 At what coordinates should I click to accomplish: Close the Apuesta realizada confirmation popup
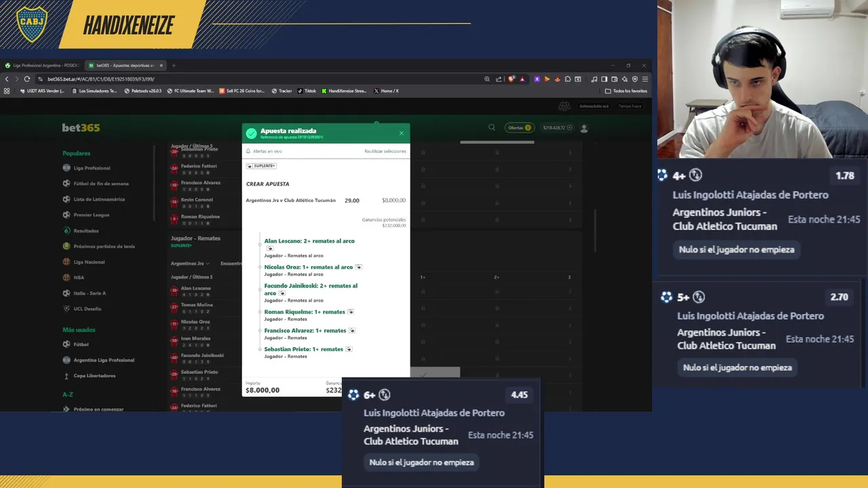(x=401, y=134)
